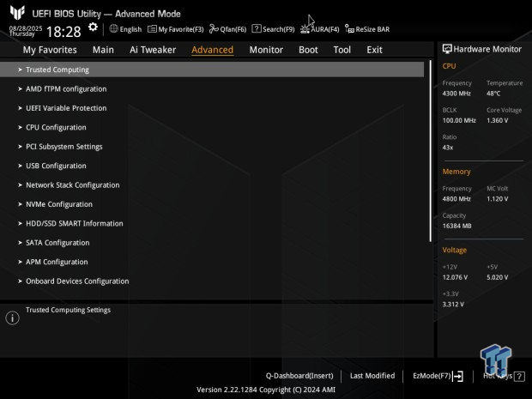Image resolution: width=532 pixels, height=399 pixels.
Task: Click the info circle icon in help area
Action: point(13,317)
